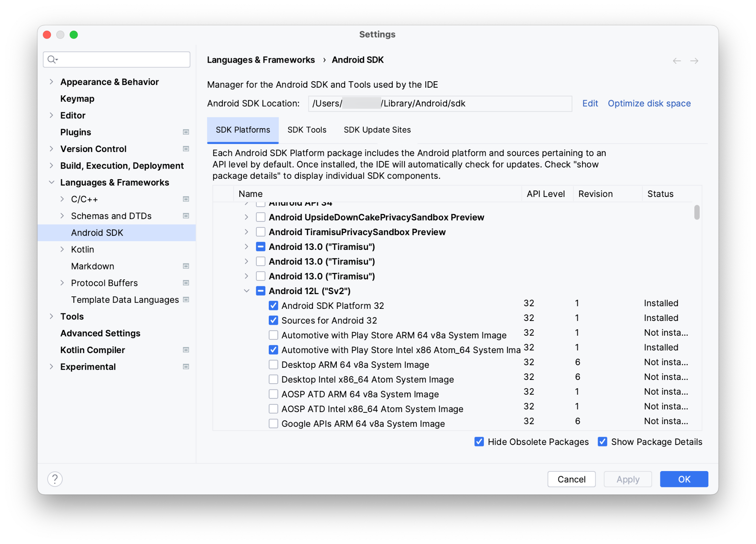Click Edit Android SDK location
This screenshot has width=756, height=544.
point(588,103)
